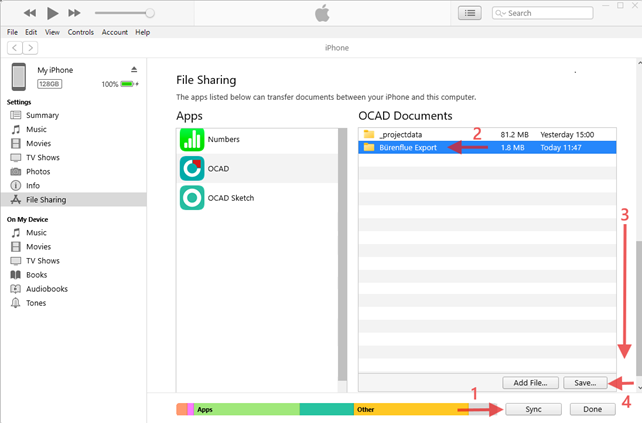Select the Numbers app icon

click(192, 139)
